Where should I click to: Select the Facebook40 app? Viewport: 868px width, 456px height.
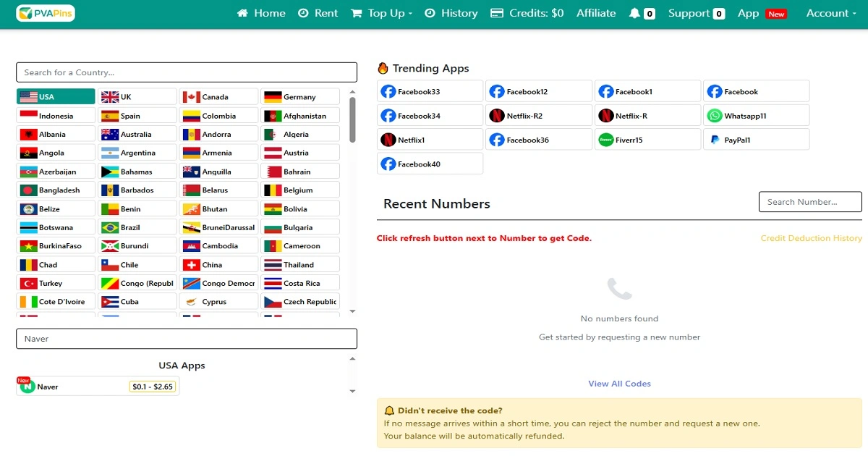(x=430, y=164)
